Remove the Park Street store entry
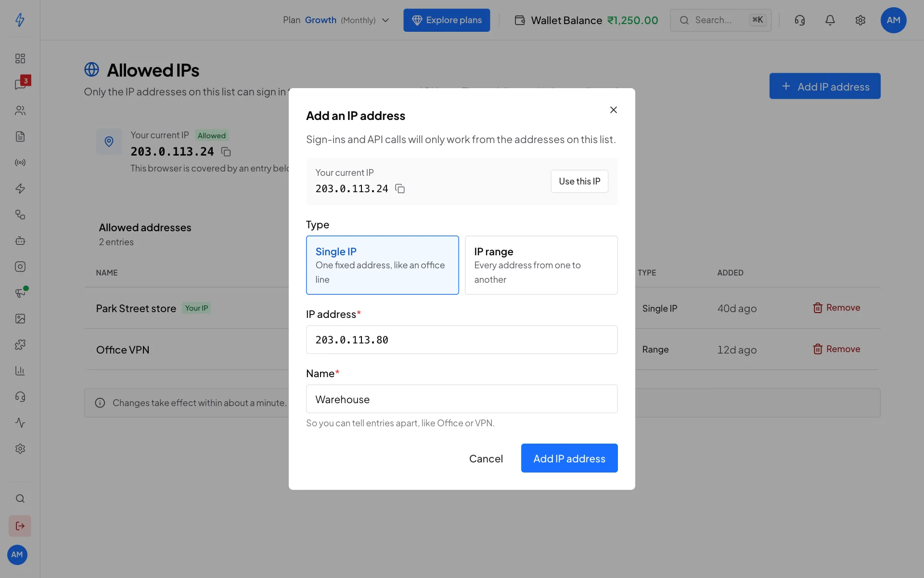Image resolution: width=924 pixels, height=578 pixels. [836, 308]
